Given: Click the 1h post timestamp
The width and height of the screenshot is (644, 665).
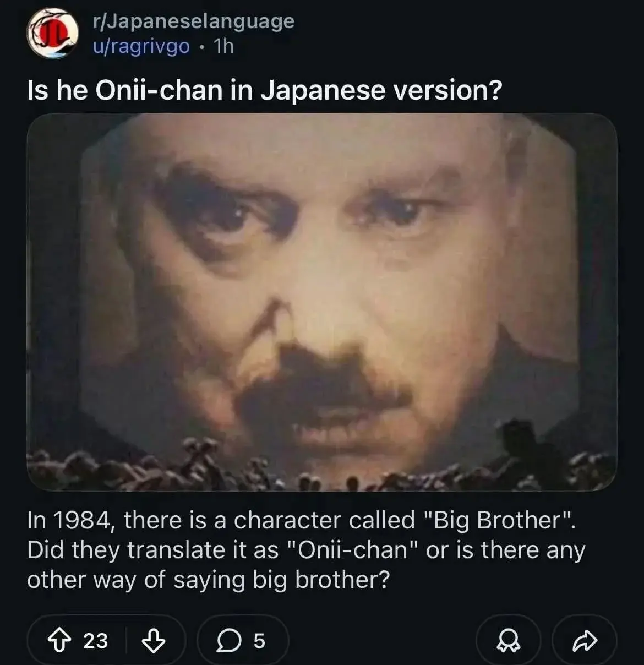Looking at the screenshot, I should [223, 47].
